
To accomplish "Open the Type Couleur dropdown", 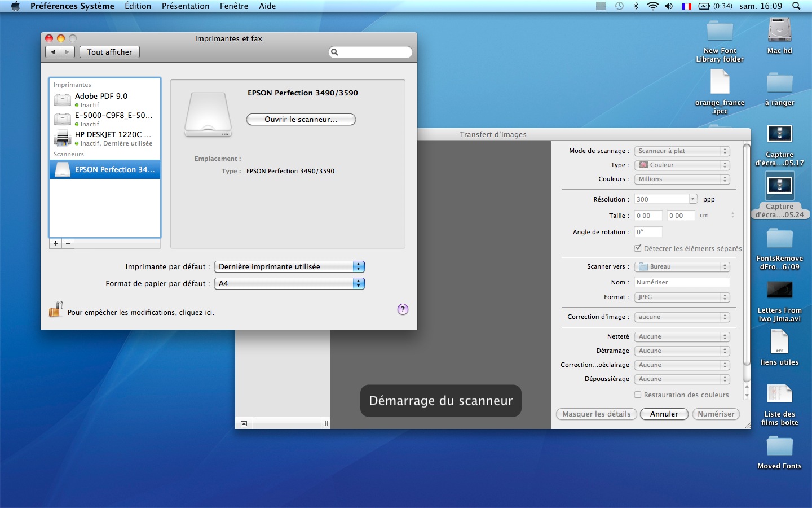I will coord(682,165).
